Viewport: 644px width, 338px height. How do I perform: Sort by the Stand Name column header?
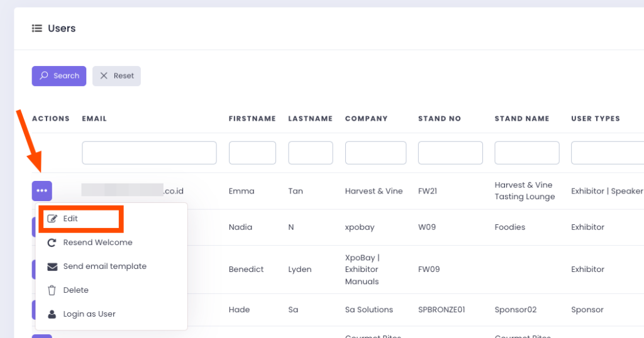click(522, 119)
